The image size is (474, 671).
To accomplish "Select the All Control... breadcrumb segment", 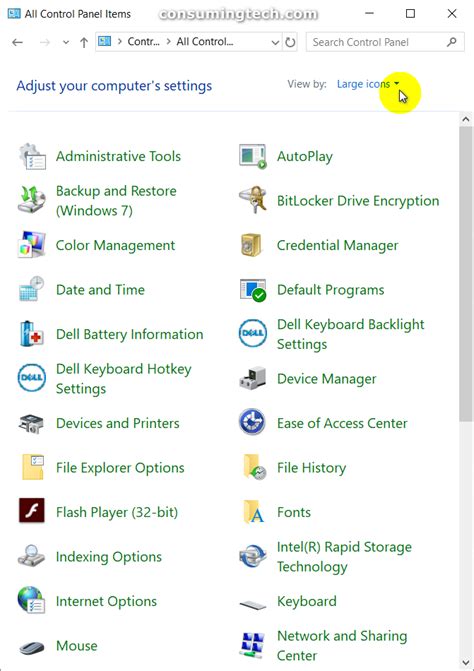I will tap(205, 42).
